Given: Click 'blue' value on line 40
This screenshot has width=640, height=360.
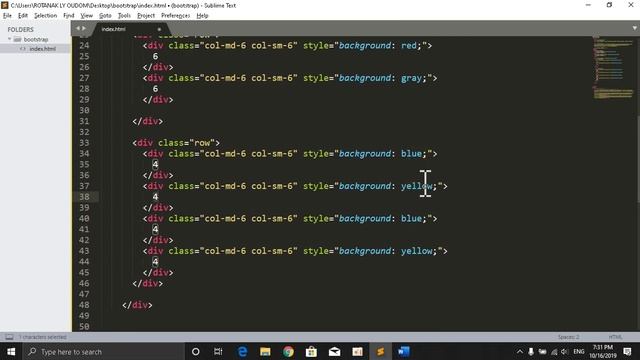Looking at the screenshot, I should (411, 218).
